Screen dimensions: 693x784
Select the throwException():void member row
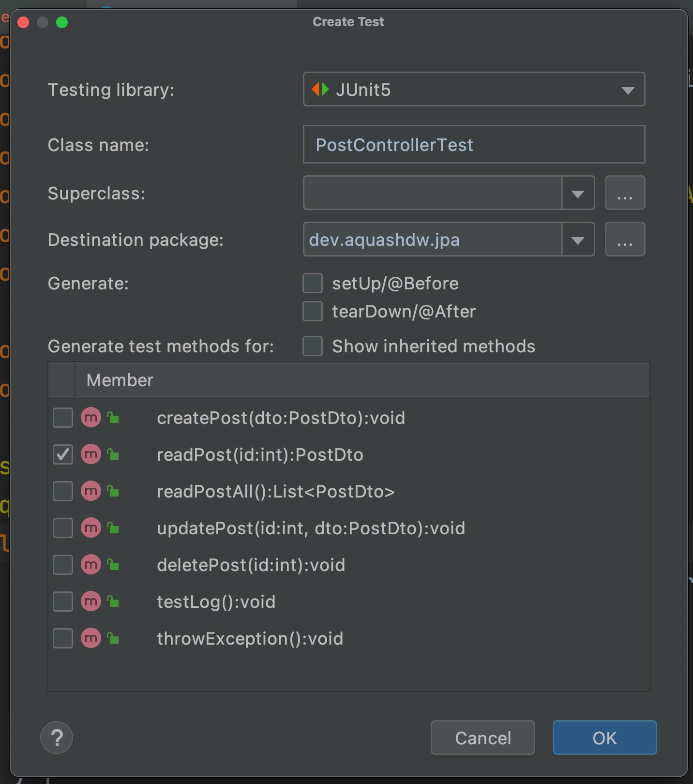[250, 639]
